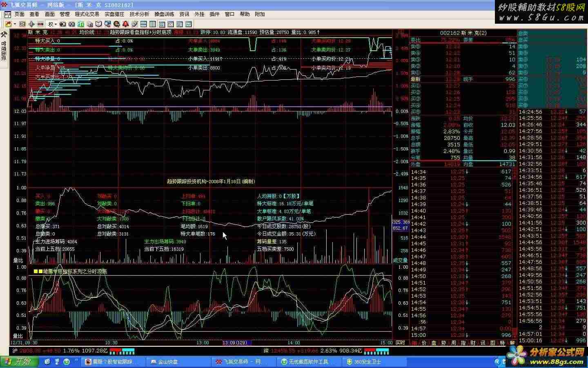Click the green quick launch browser icon
588x368 pixels.
[67, 362]
